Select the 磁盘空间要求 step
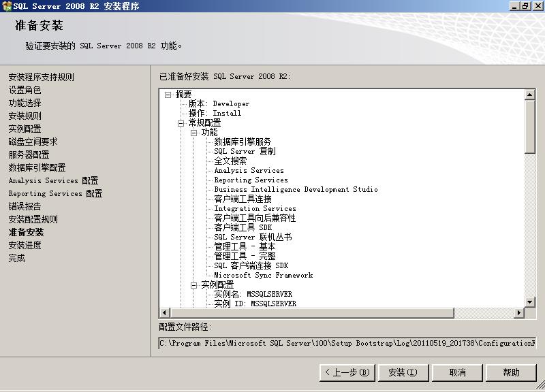The image size is (545, 392). point(33,142)
